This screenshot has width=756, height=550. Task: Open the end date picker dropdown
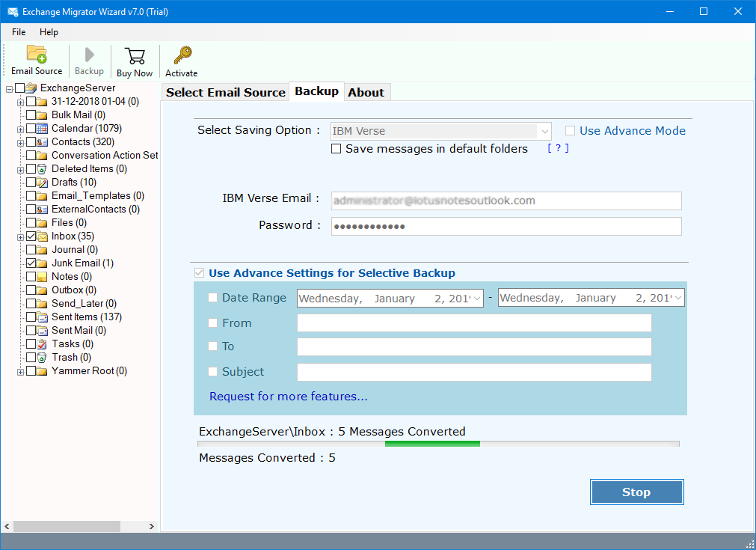678,298
